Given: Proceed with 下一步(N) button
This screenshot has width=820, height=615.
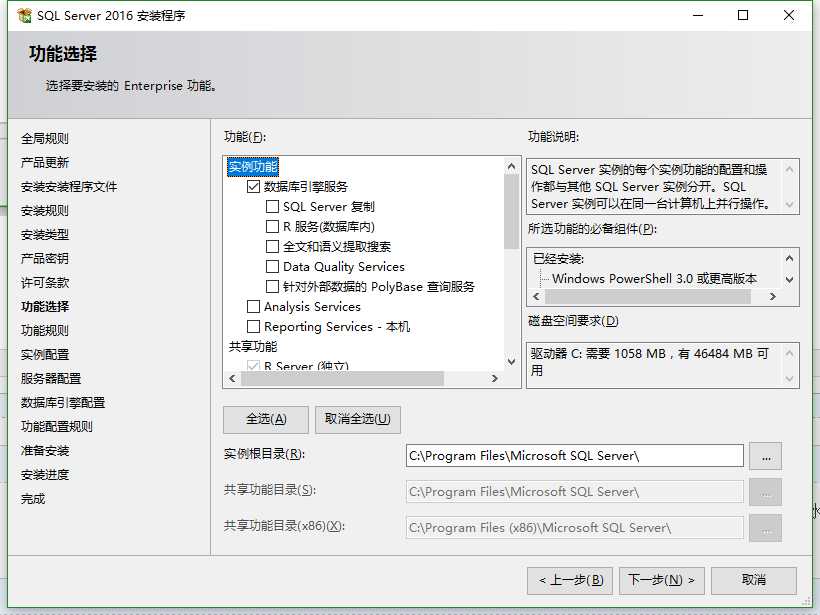Looking at the screenshot, I should [x=662, y=580].
